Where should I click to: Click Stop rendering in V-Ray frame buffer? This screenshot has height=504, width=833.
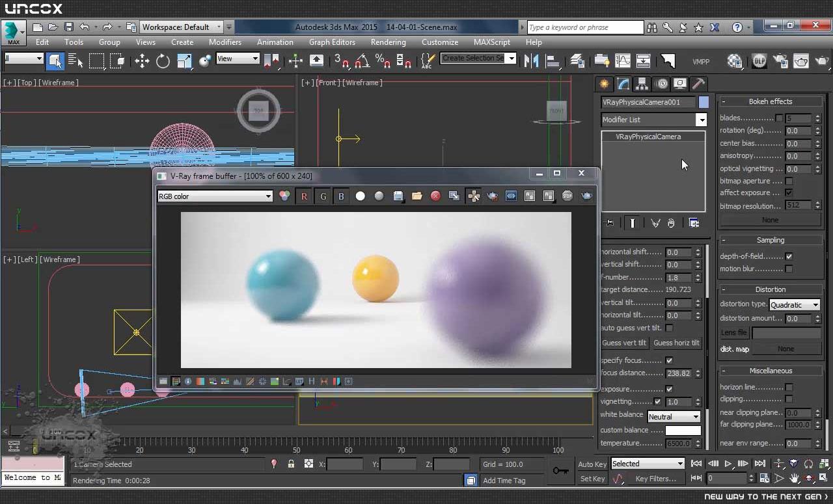point(567,196)
